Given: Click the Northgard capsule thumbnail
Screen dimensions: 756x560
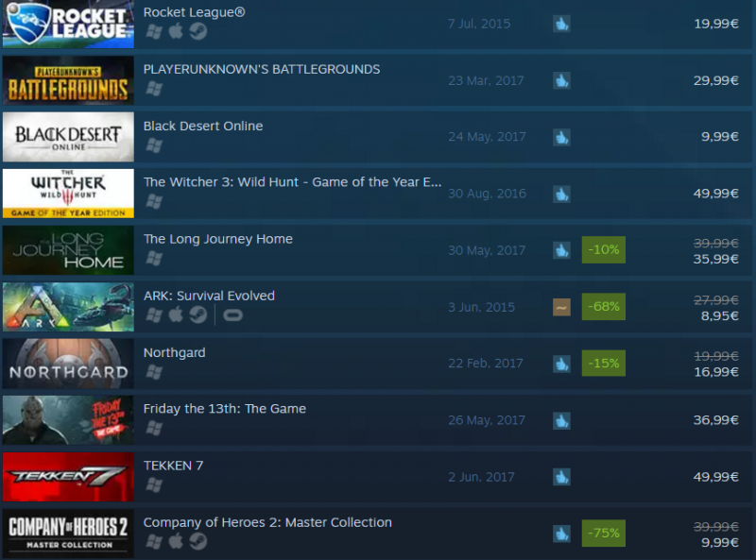Looking at the screenshot, I should pyautogui.click(x=68, y=364).
